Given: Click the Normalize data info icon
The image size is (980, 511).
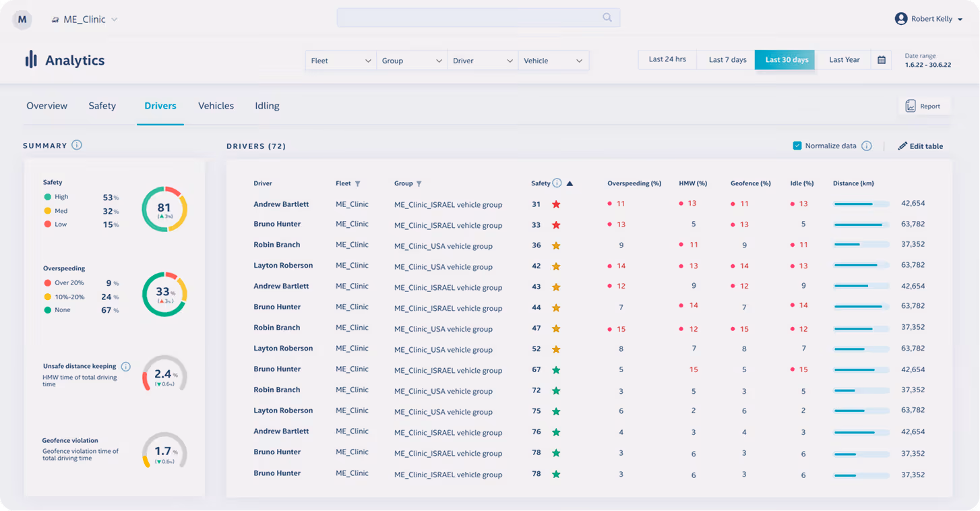Looking at the screenshot, I should point(867,146).
